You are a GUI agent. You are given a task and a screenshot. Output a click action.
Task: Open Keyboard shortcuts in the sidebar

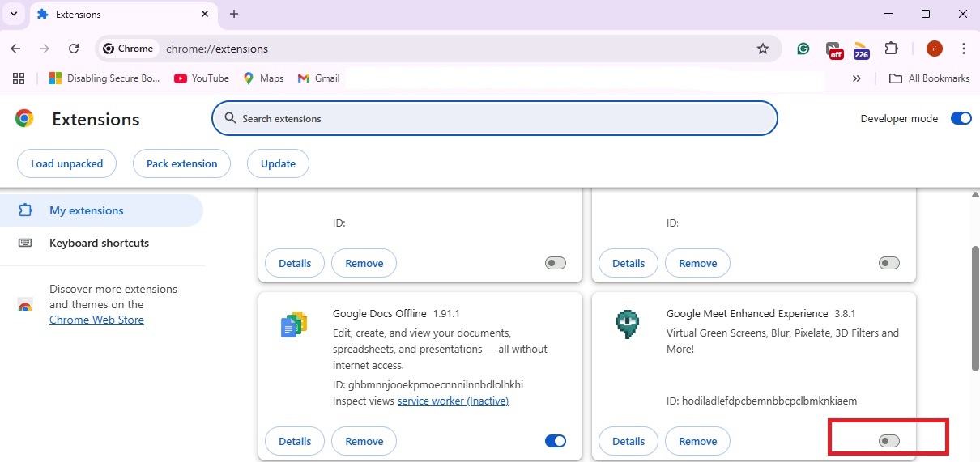(101, 243)
